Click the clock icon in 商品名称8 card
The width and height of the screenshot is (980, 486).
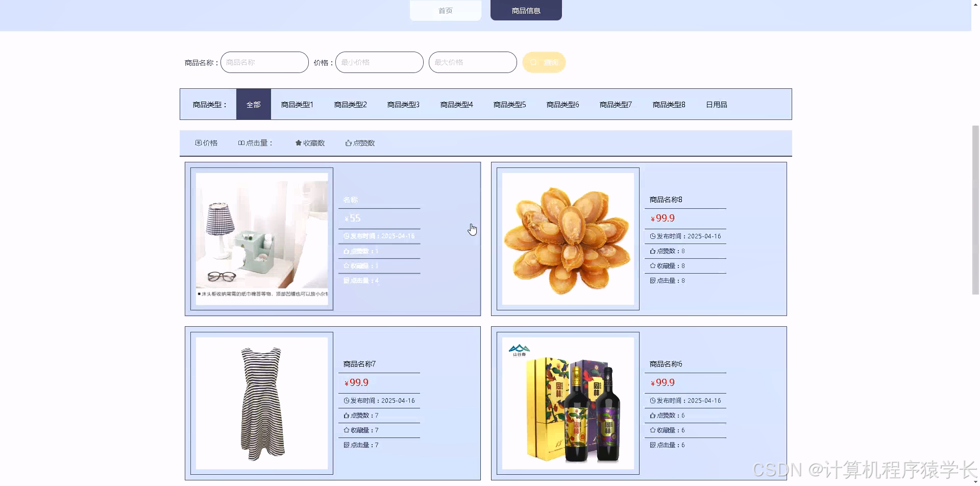(x=652, y=236)
